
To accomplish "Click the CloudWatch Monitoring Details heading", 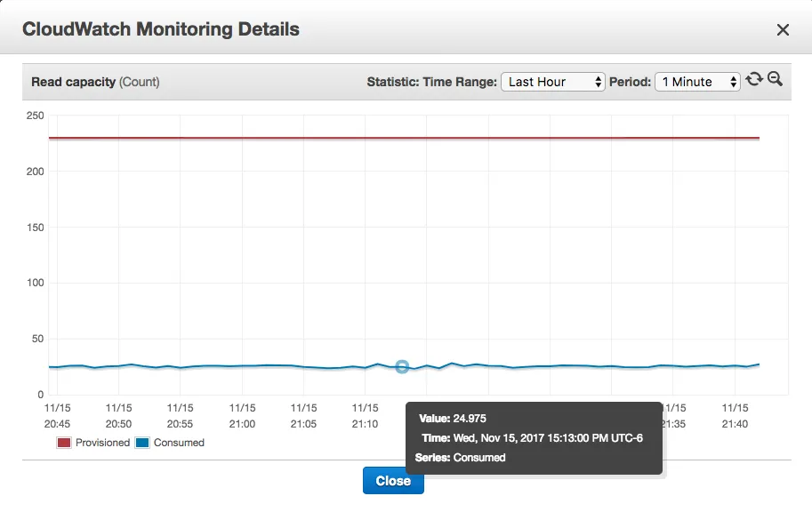I will point(161,29).
